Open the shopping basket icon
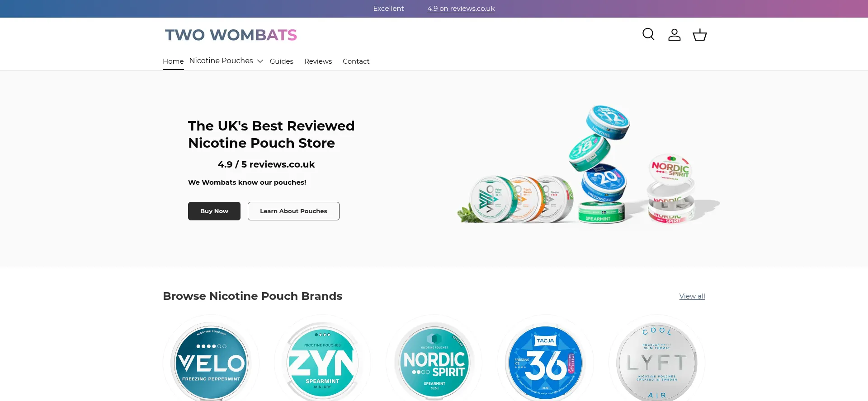The image size is (868, 401). 700,35
